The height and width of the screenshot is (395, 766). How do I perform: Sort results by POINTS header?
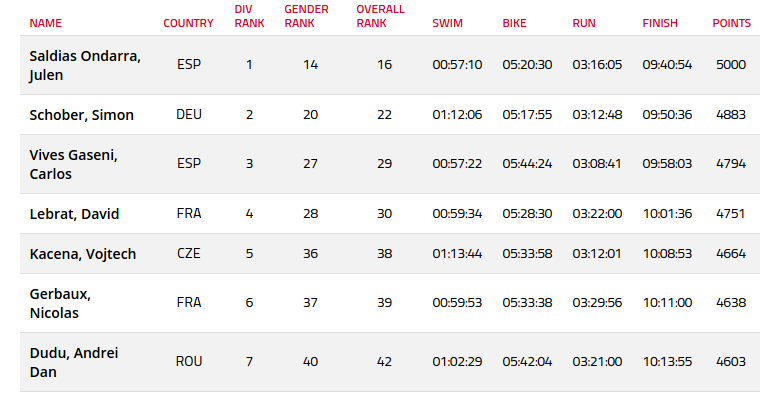731,23
